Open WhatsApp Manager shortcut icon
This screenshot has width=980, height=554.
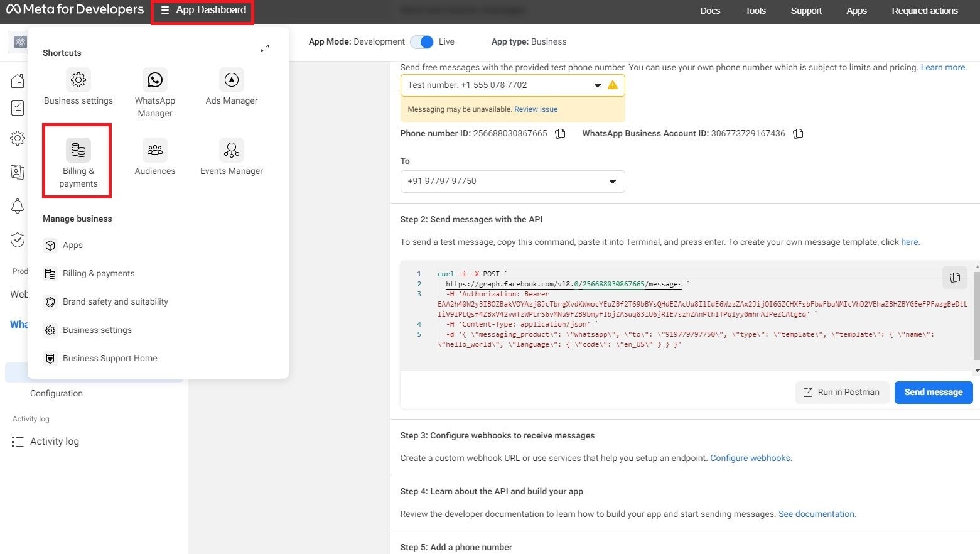pyautogui.click(x=155, y=80)
